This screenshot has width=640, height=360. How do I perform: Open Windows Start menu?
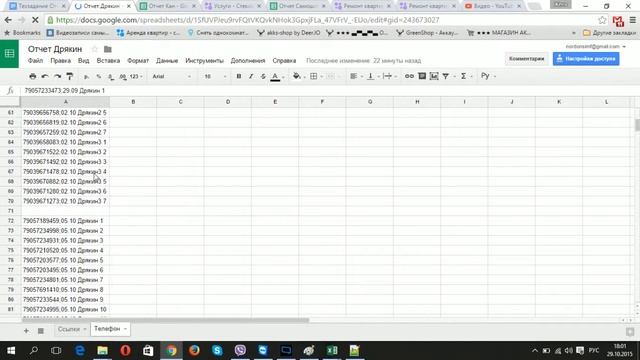[x=11, y=351]
